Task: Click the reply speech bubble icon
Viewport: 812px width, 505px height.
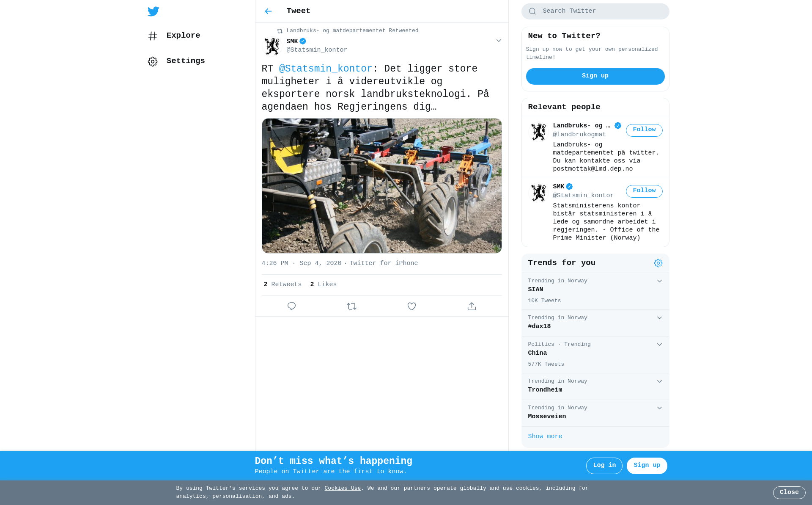Action: (291, 306)
